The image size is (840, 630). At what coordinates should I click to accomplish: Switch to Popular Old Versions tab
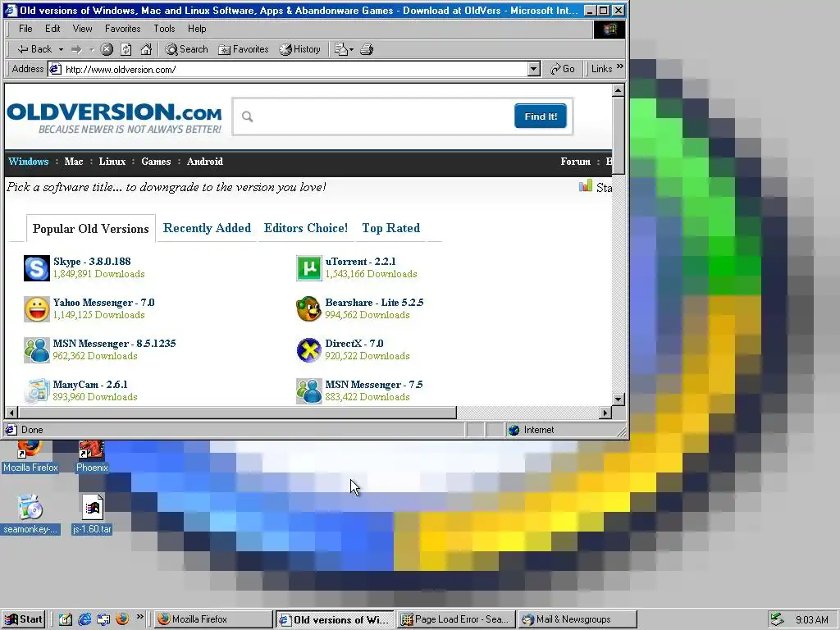click(x=90, y=229)
